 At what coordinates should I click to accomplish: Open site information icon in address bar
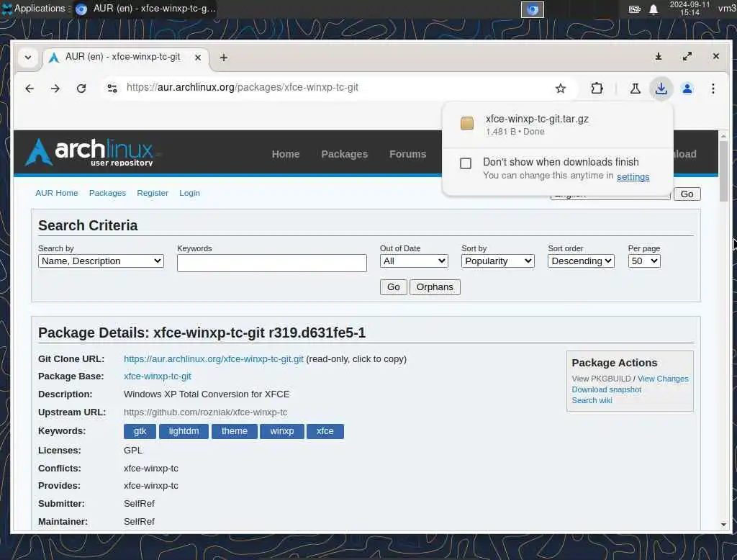[x=112, y=88]
